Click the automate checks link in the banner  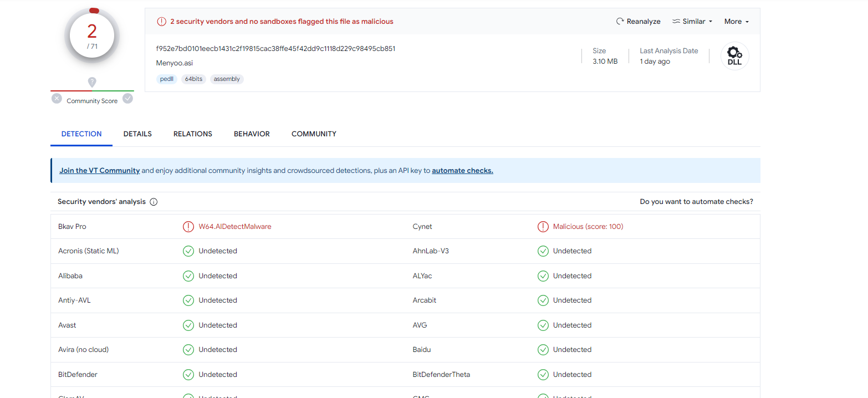(x=462, y=171)
